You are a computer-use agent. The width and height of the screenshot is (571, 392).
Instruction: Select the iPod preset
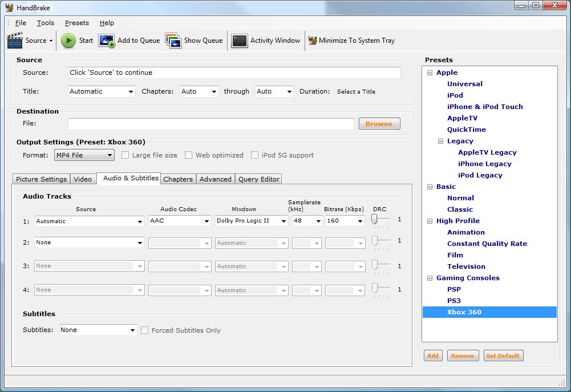click(x=455, y=95)
